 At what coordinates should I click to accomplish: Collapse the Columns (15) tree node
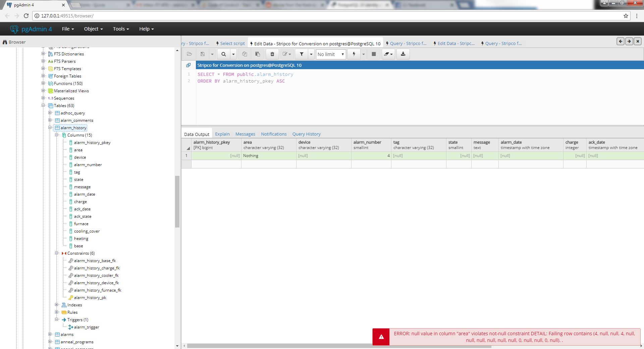coord(57,135)
